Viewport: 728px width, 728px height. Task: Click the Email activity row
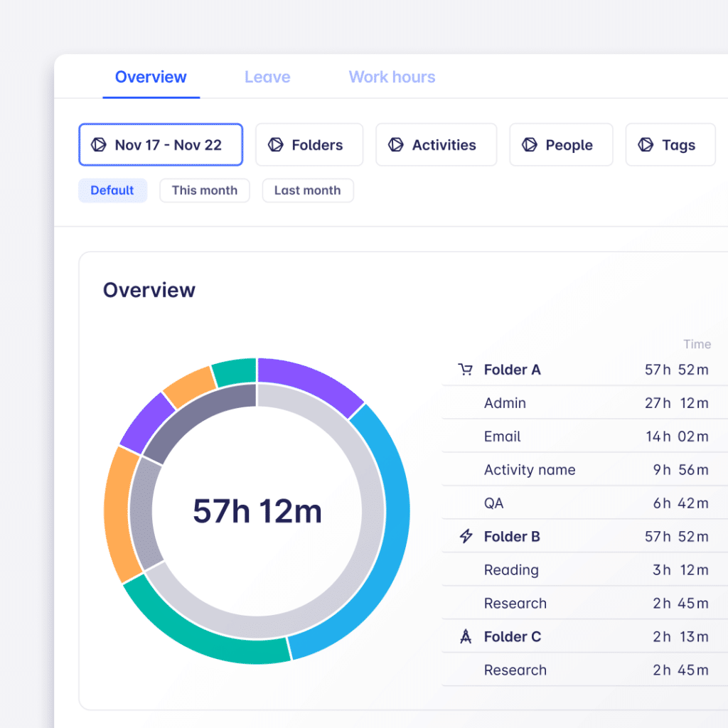(x=576, y=437)
